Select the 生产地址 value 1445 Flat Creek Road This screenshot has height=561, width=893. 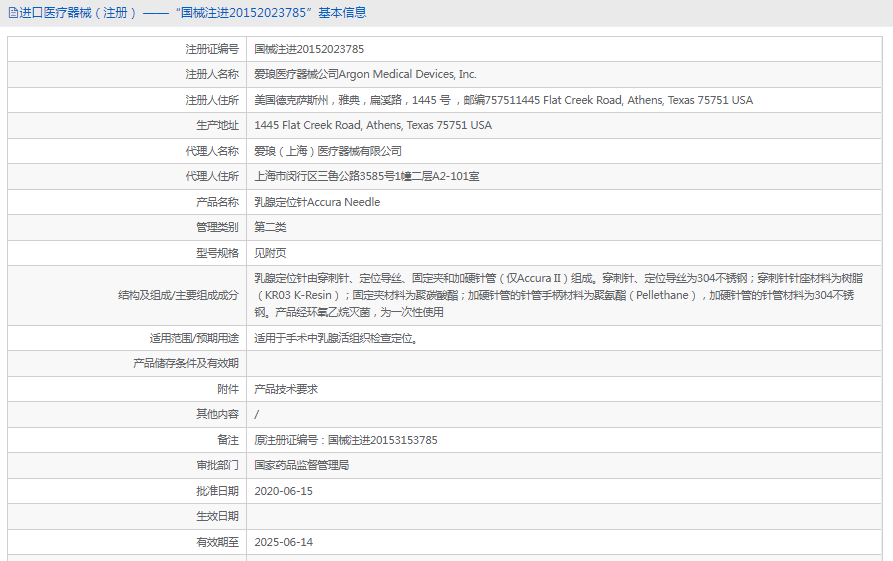click(x=373, y=125)
